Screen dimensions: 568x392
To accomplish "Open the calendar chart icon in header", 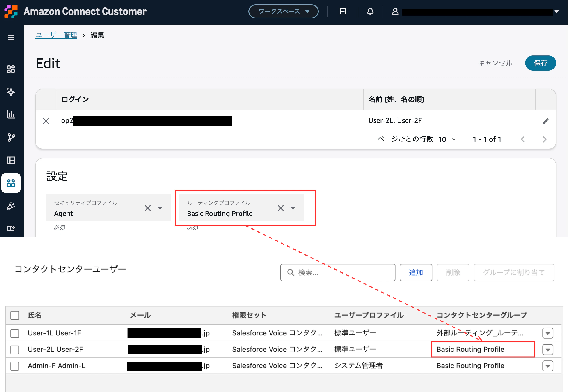I will point(343,11).
